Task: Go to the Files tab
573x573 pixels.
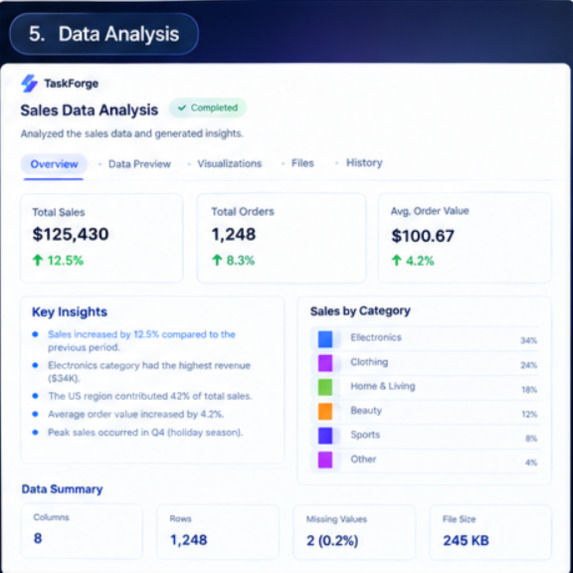Action: 303,163
